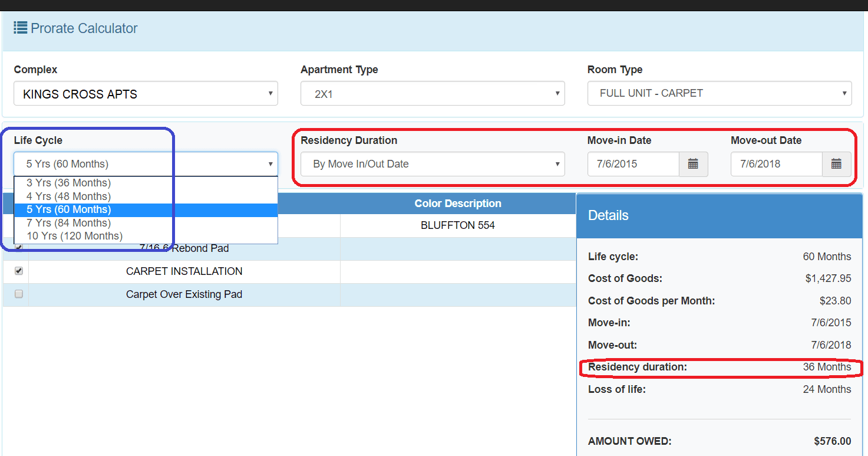Click the Move-in 7/6/2015 detail value
Screen dimensions: 868x456
click(x=831, y=323)
